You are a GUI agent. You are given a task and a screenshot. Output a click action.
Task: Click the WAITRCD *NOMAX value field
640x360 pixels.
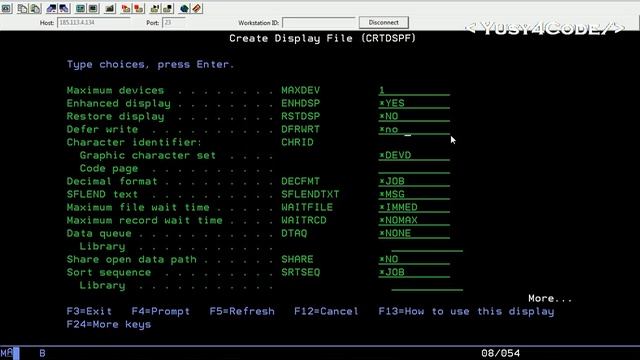[414, 221]
